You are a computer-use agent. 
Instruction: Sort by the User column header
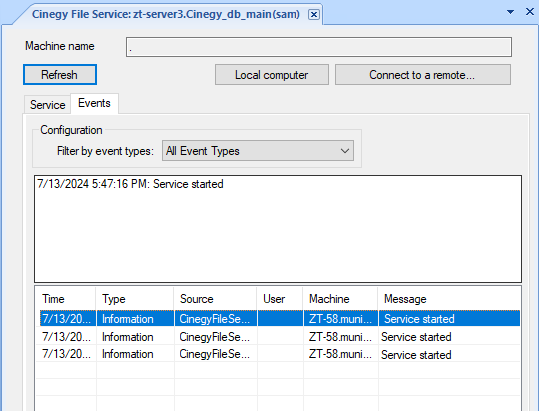pyautogui.click(x=280, y=299)
